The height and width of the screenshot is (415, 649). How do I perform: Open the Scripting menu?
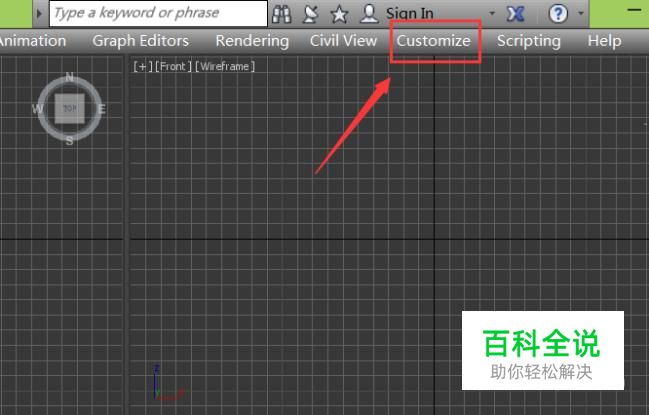[x=529, y=41]
